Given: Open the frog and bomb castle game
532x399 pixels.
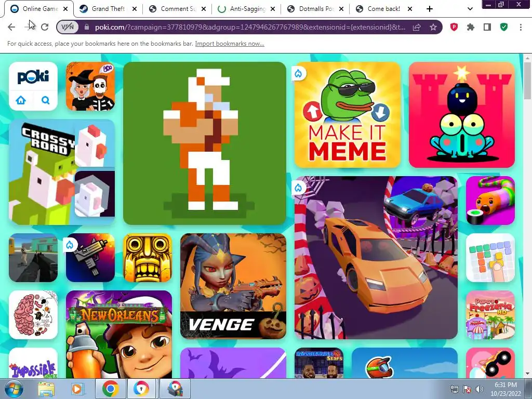Looking at the screenshot, I should [x=462, y=115].
